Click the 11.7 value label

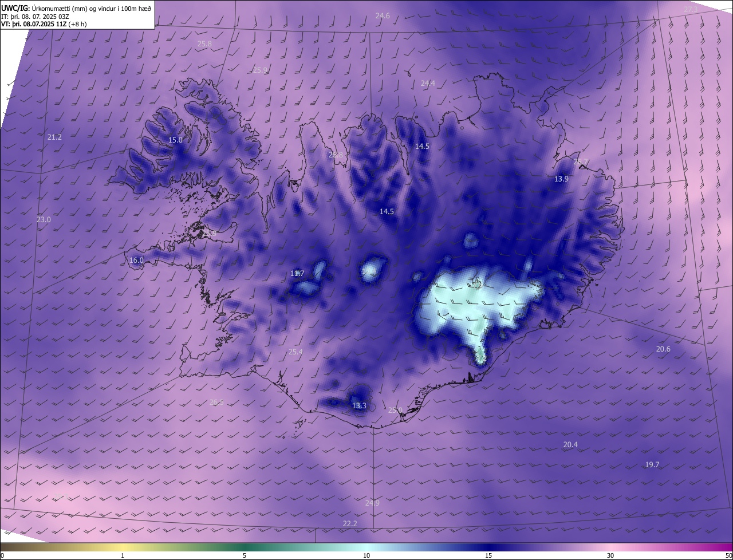point(297,274)
